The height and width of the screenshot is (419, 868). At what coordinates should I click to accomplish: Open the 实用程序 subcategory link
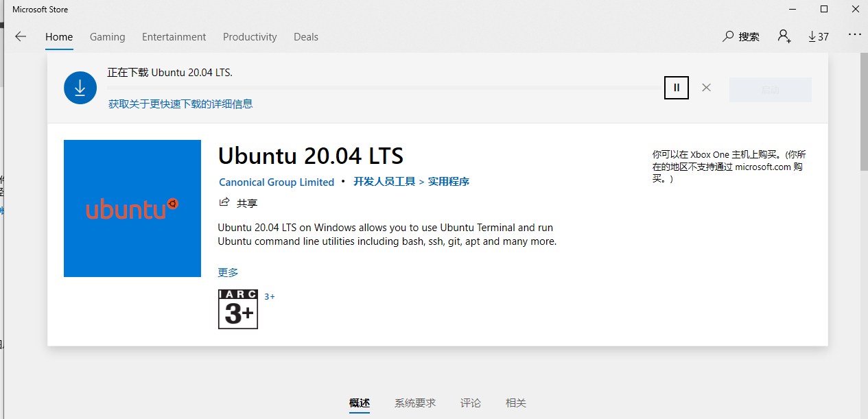point(449,182)
